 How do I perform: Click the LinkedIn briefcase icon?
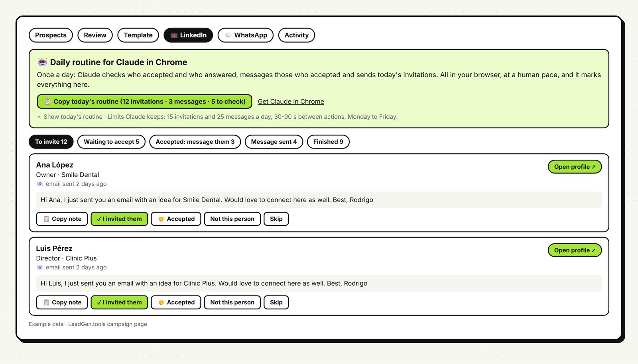174,35
